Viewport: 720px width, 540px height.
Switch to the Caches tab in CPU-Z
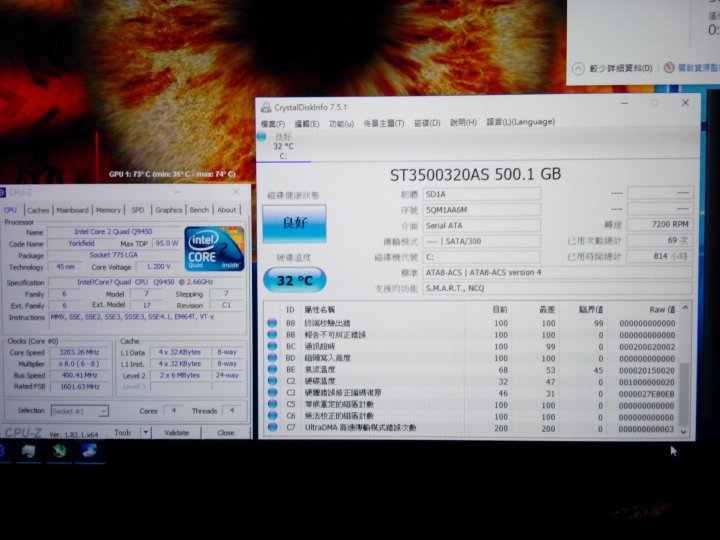pos(38,210)
